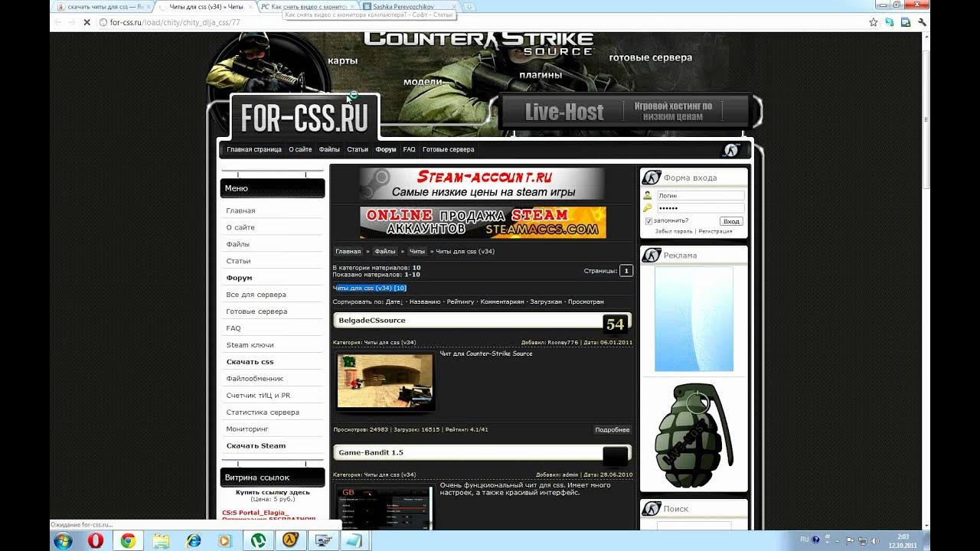This screenshot has width=980, height=551.
Task: Open Главная страница in the top nav bar
Action: pyautogui.click(x=254, y=150)
